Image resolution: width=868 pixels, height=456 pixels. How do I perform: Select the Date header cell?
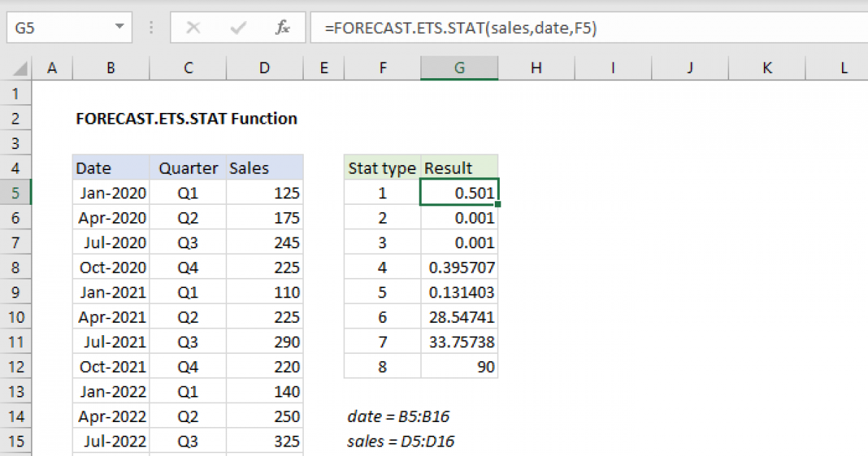110,167
